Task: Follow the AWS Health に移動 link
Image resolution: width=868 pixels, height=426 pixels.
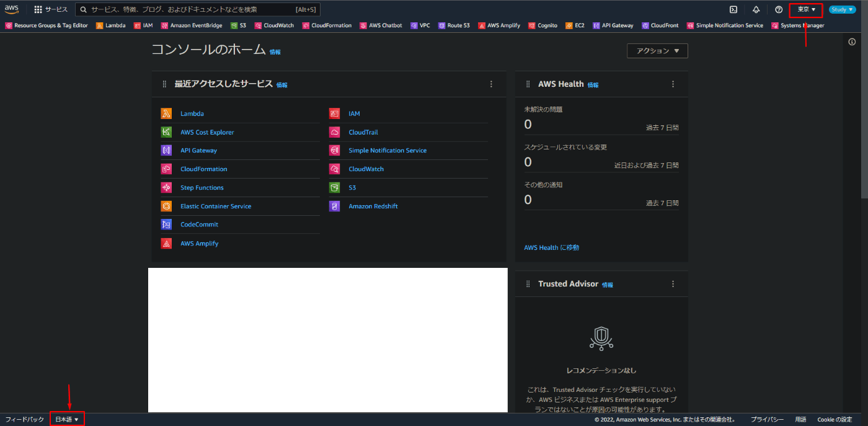Action: [x=552, y=247]
